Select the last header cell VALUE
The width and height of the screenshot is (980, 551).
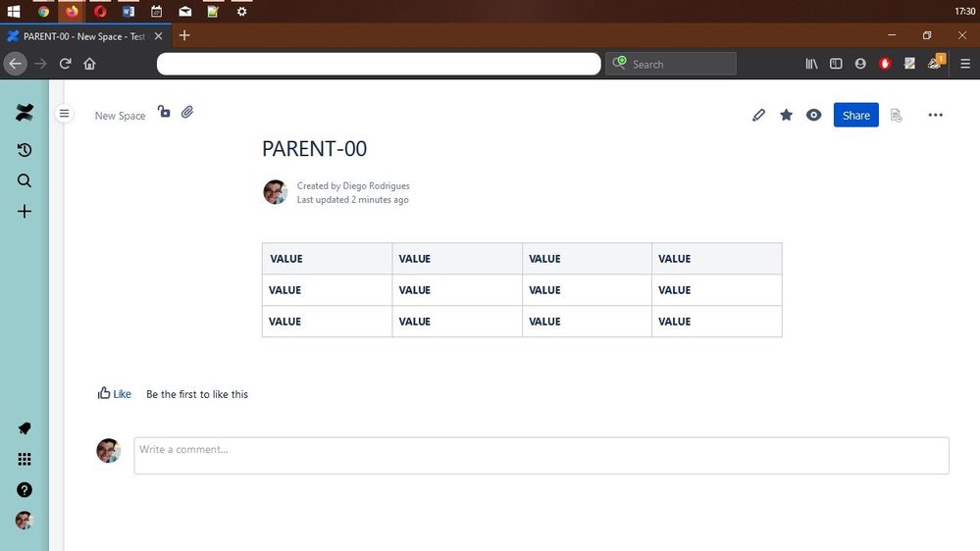click(x=717, y=259)
